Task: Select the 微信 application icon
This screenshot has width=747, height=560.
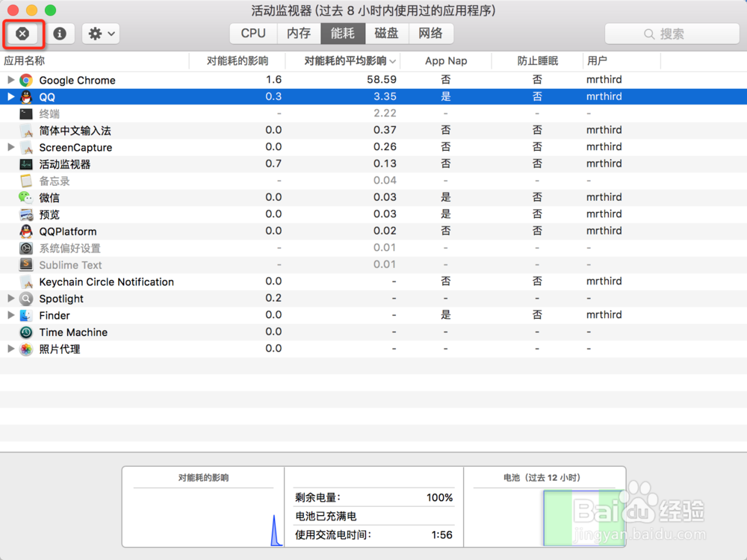Action: 25,197
